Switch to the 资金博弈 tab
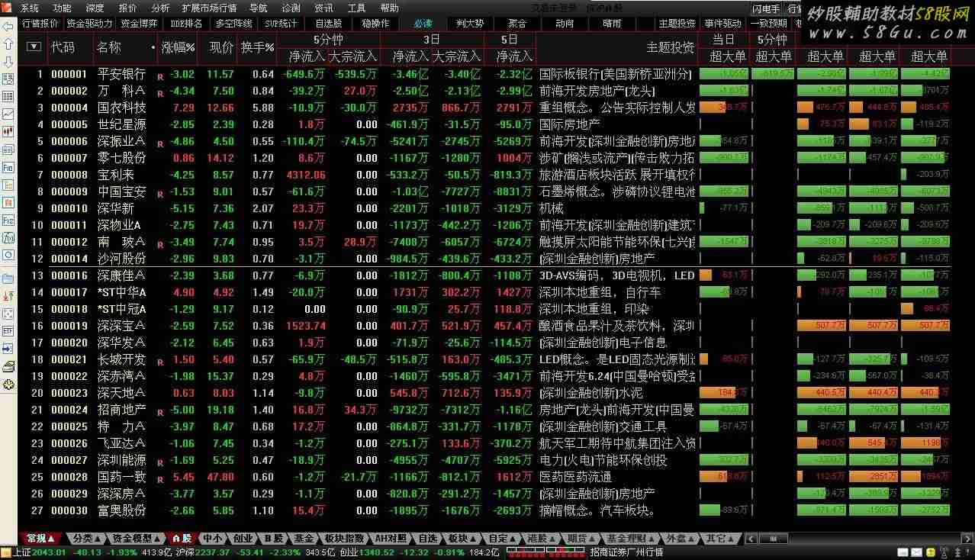This screenshot has height=560, width=975. click(x=139, y=24)
